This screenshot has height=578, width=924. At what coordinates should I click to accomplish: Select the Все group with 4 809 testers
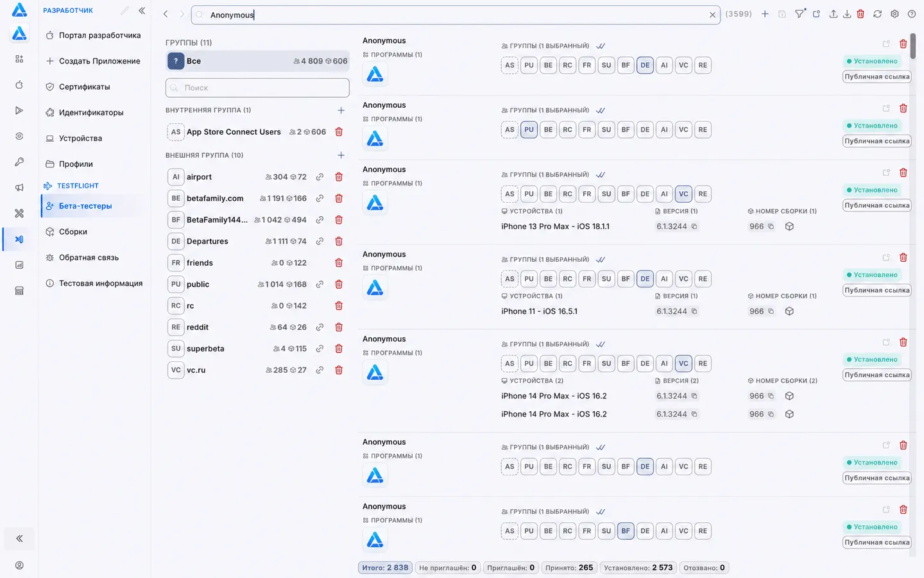pyautogui.click(x=257, y=61)
